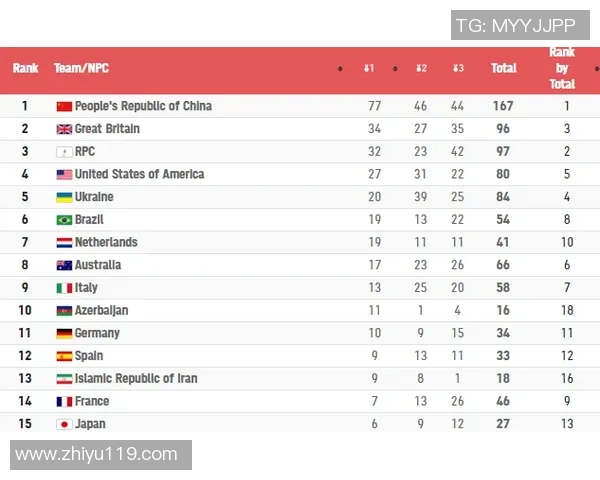The width and height of the screenshot is (600, 480).
Task: Sort table by bronze medals column header
Action: [458, 68]
